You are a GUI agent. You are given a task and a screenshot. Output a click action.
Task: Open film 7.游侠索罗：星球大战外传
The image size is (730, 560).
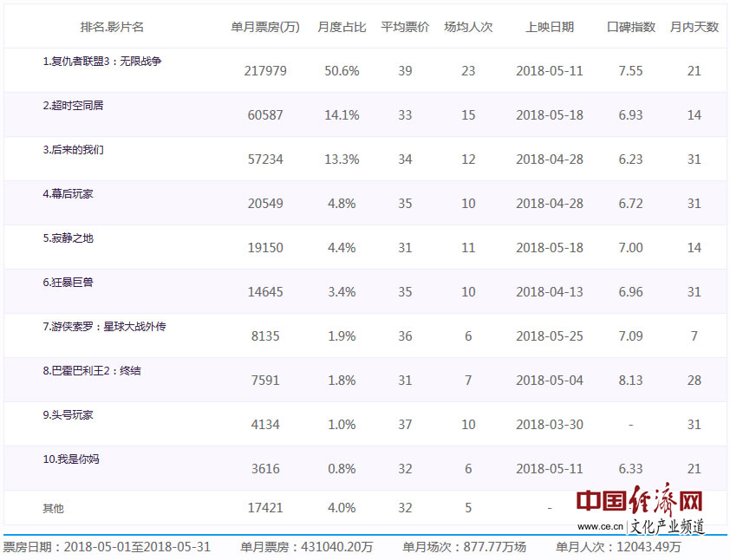[x=104, y=326]
